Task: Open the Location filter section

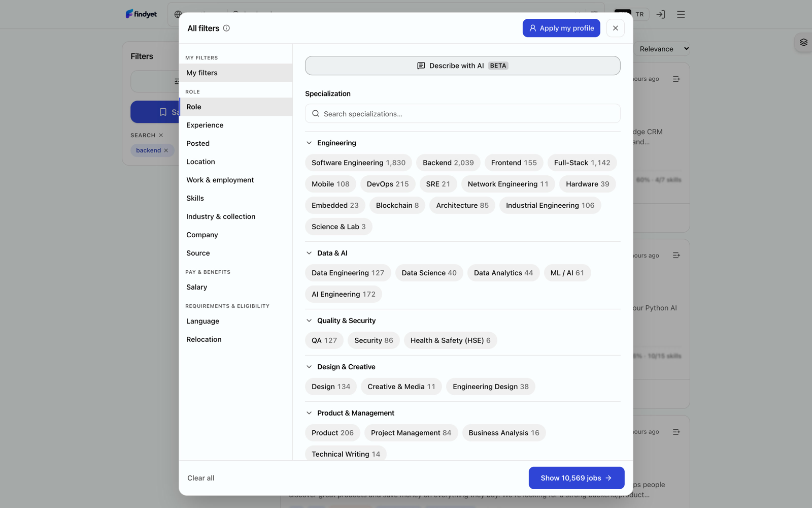Action: [235, 162]
